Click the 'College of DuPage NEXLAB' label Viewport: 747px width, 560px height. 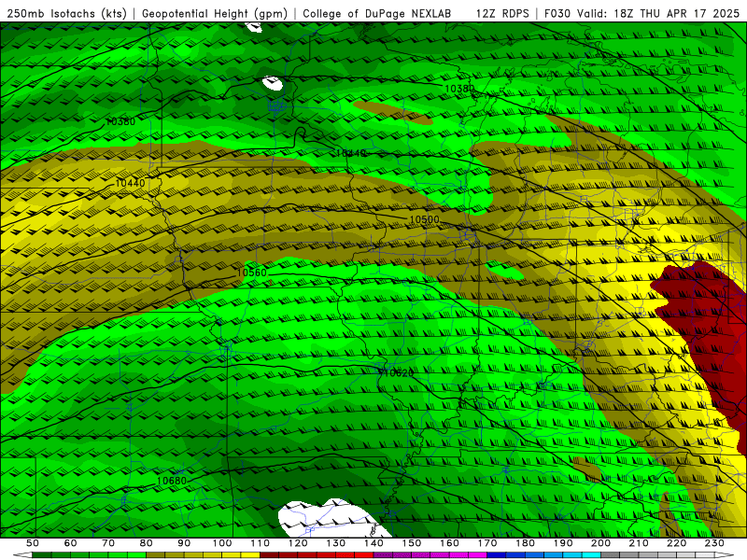pos(377,13)
